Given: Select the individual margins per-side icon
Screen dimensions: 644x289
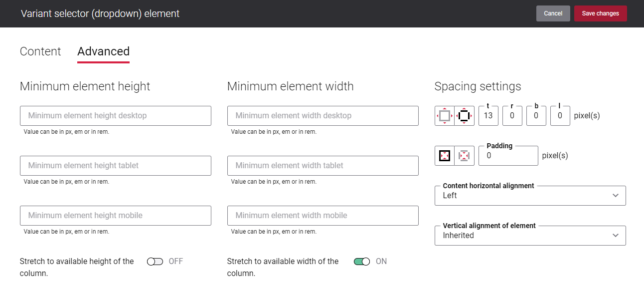Looking at the screenshot, I should [x=464, y=115].
